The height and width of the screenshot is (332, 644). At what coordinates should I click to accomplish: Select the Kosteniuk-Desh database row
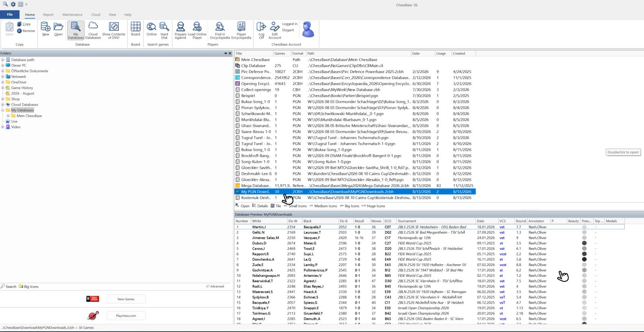coord(355,198)
